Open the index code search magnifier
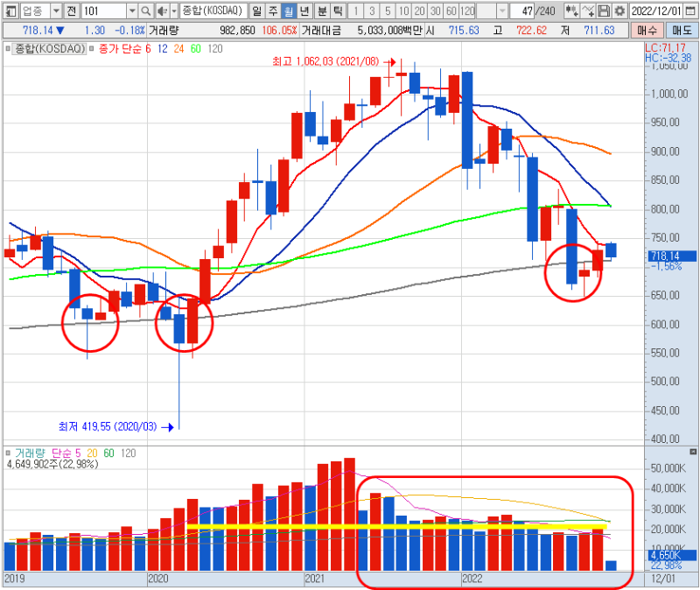 (145, 11)
